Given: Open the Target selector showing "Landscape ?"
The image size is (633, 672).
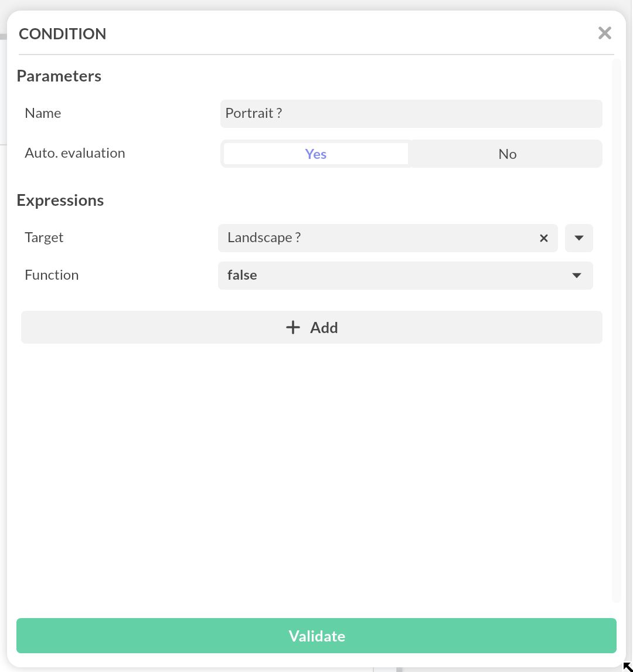Looking at the screenshot, I should click(x=381, y=238).
